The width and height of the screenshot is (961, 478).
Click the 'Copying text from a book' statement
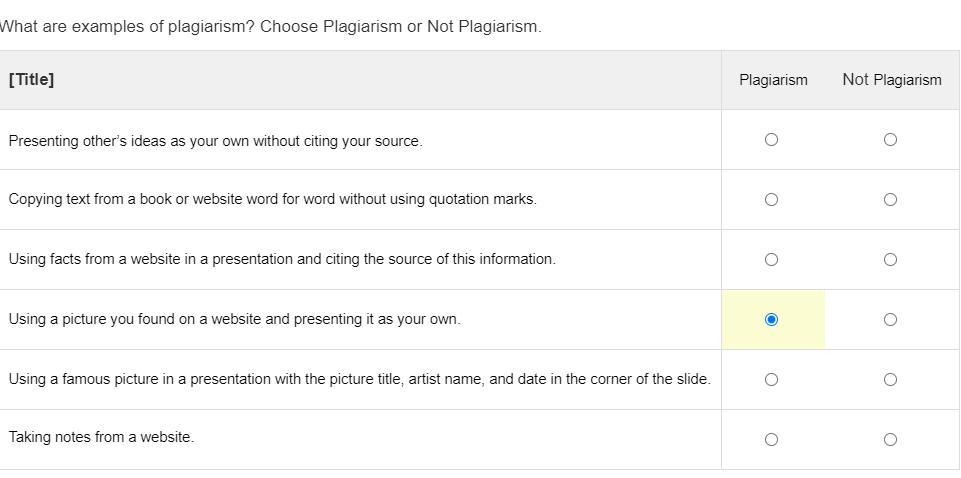tap(272, 199)
